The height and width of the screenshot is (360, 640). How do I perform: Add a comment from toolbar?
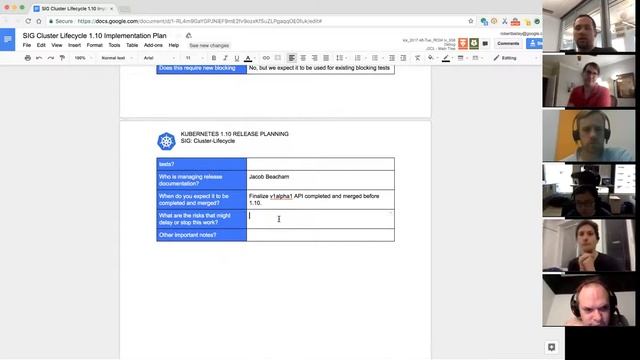[278, 58]
